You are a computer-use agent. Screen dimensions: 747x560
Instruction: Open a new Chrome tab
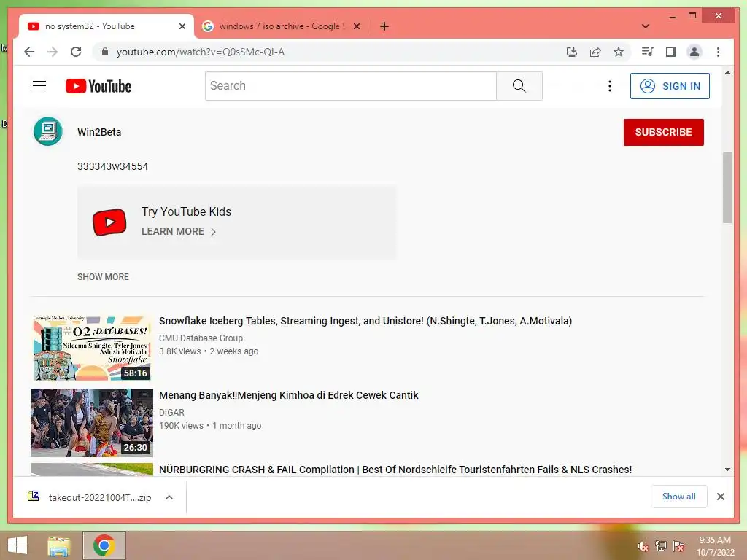(x=384, y=26)
